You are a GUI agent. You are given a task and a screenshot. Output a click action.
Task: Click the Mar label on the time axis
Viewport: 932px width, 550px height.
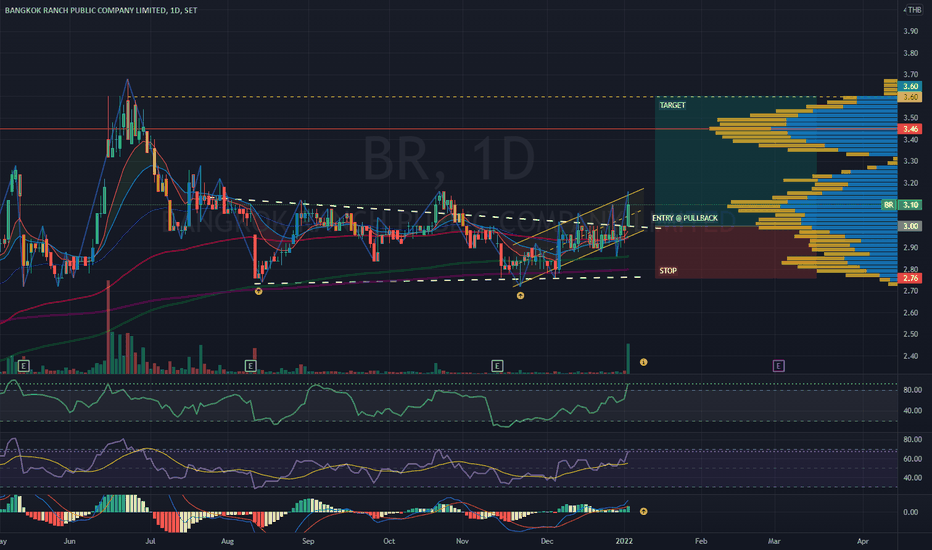(774, 541)
